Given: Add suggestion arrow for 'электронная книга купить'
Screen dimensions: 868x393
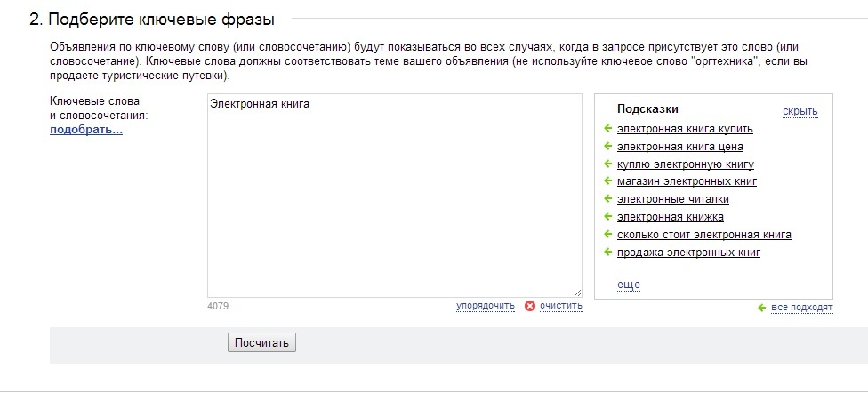Looking at the screenshot, I should 607,128.
